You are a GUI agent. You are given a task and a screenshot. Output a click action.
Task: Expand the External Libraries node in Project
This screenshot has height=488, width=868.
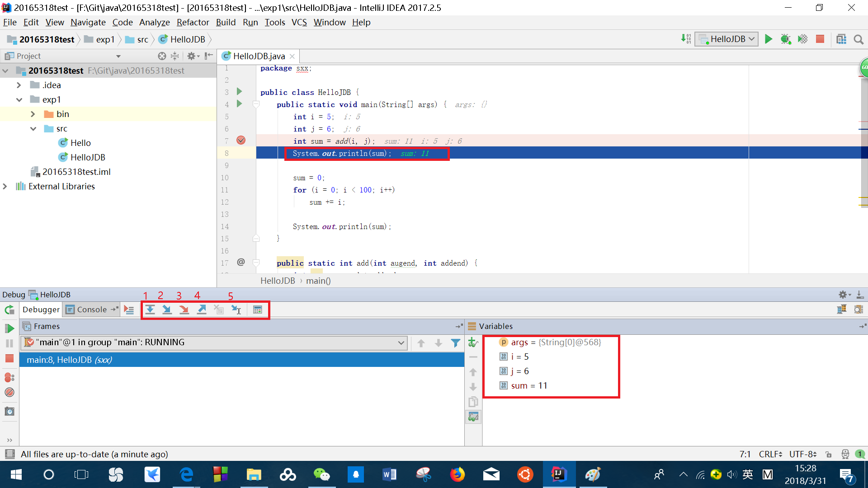[x=7, y=186]
